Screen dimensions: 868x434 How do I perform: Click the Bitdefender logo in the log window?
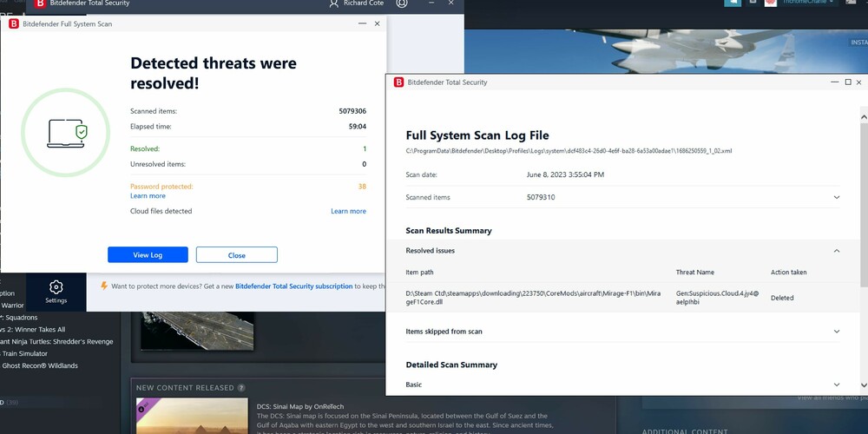point(398,82)
